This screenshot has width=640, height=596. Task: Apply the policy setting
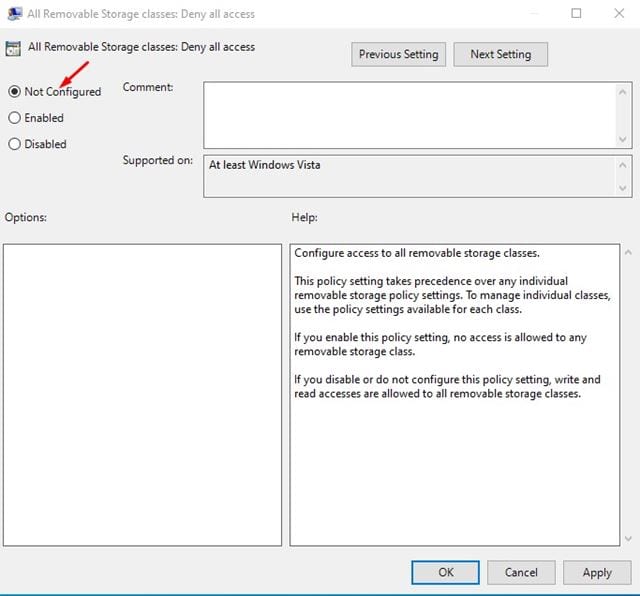pyautogui.click(x=597, y=572)
